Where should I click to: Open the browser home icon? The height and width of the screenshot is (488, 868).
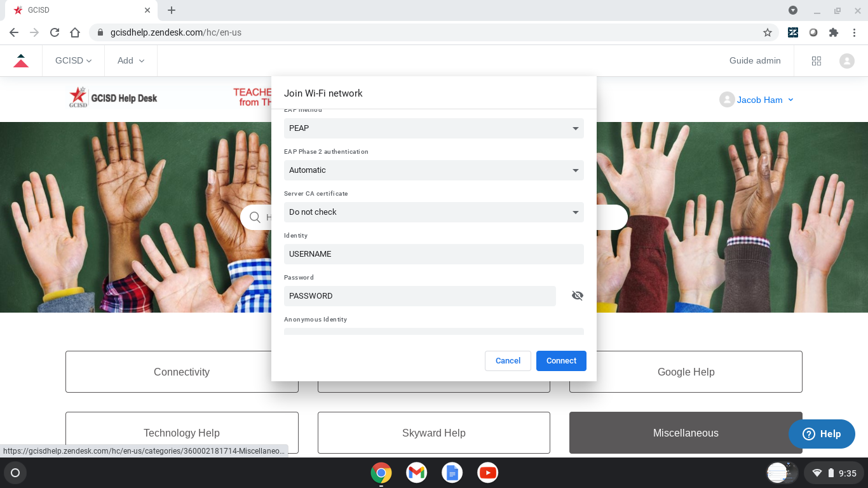[75, 32]
